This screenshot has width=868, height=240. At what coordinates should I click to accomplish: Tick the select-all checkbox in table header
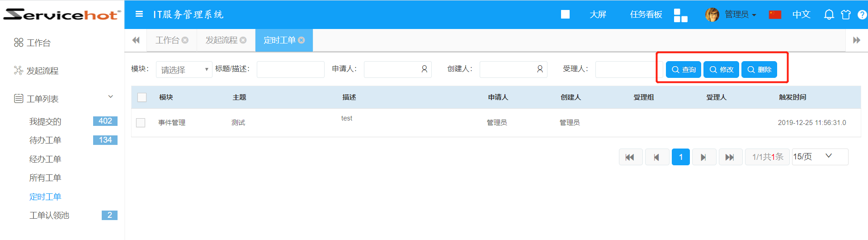(x=142, y=97)
